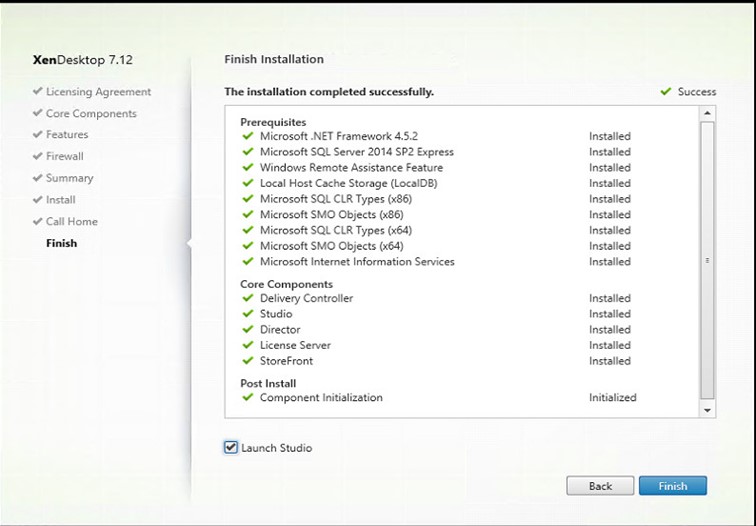This screenshot has height=526, width=756.
Task: Select the Finish step in sidebar
Action: click(x=61, y=243)
